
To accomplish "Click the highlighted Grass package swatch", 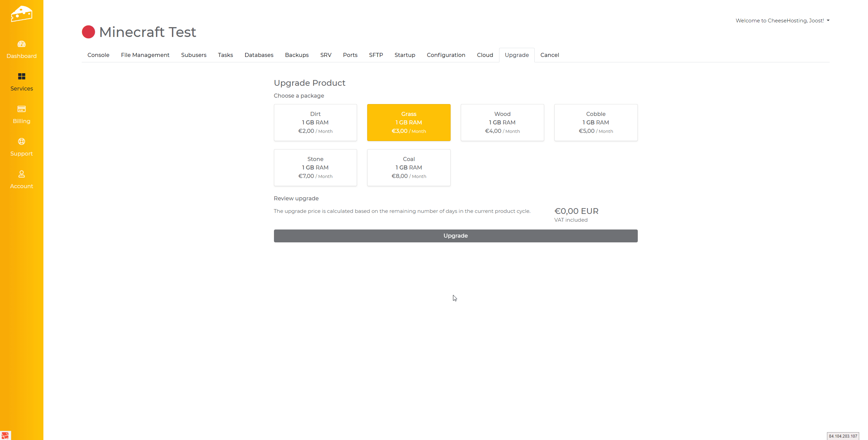I will [x=409, y=122].
